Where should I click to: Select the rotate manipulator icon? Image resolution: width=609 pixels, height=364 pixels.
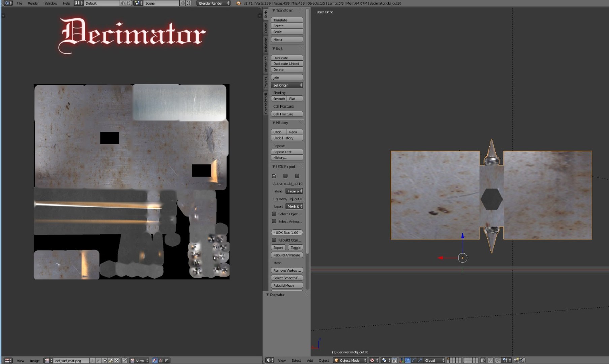pos(414,360)
